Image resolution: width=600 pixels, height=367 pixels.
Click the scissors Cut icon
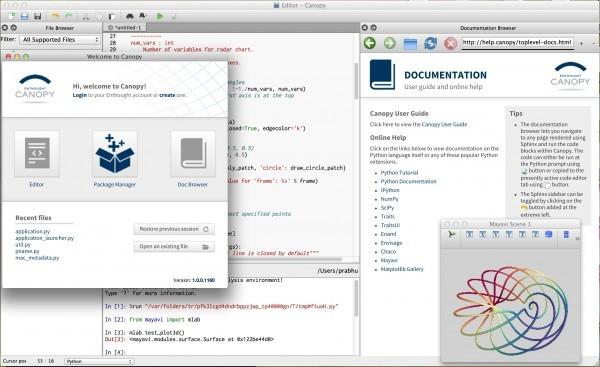86,16
